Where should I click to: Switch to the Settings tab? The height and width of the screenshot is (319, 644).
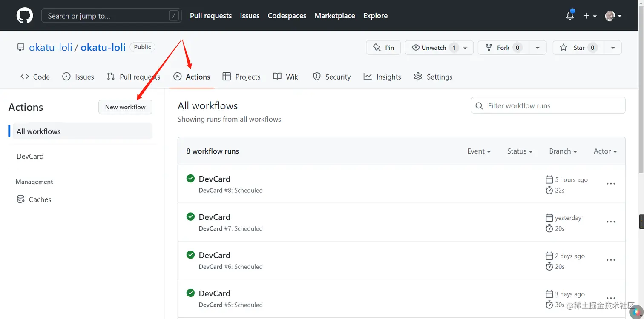tap(433, 77)
